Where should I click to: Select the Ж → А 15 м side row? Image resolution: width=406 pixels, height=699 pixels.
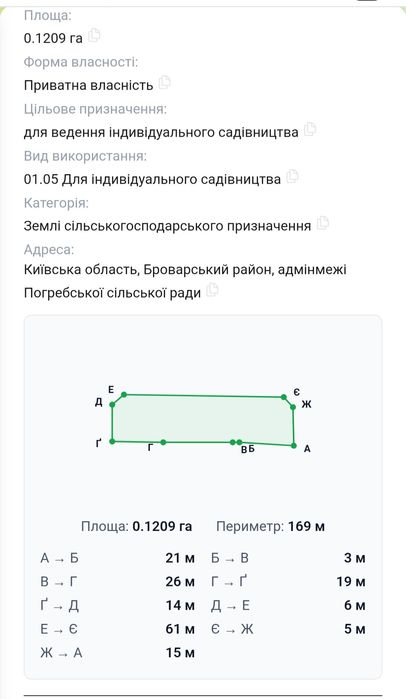pyautogui.click(x=117, y=653)
